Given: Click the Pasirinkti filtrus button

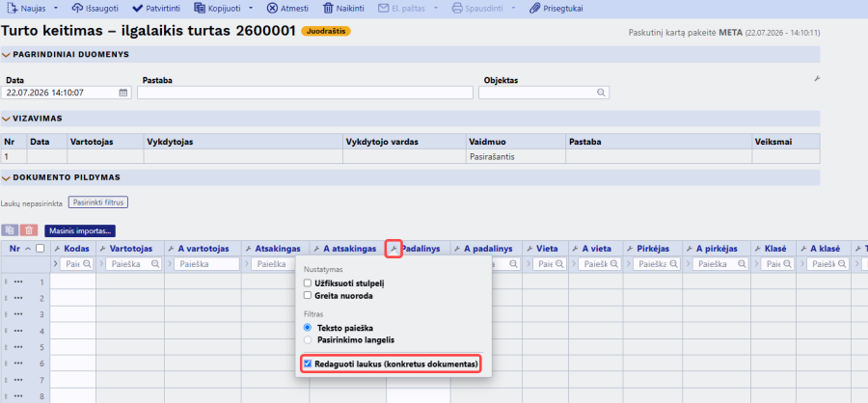Looking at the screenshot, I should pos(98,202).
